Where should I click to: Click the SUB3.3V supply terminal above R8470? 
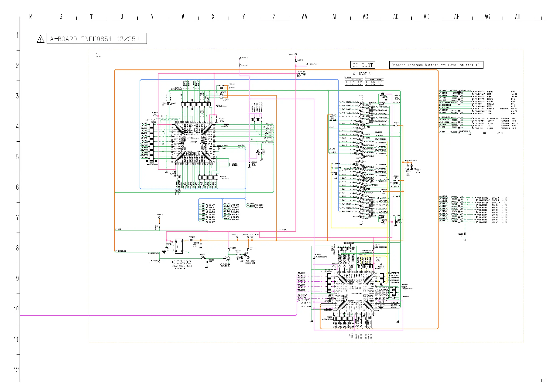[x=159, y=217]
